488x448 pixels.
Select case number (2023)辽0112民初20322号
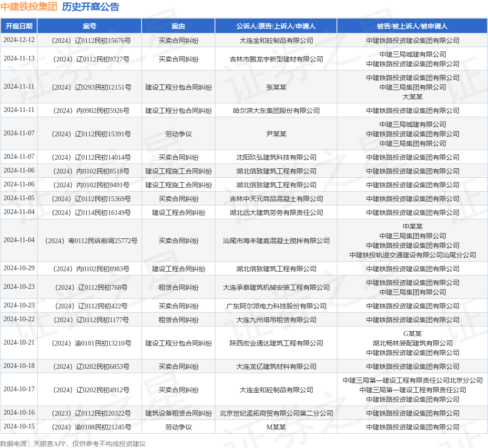[x=91, y=413]
